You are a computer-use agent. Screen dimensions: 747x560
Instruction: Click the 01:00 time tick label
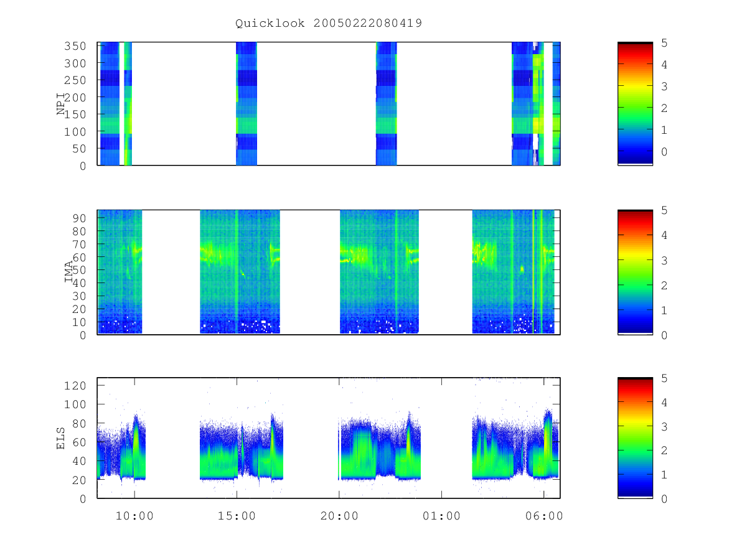[441, 516]
